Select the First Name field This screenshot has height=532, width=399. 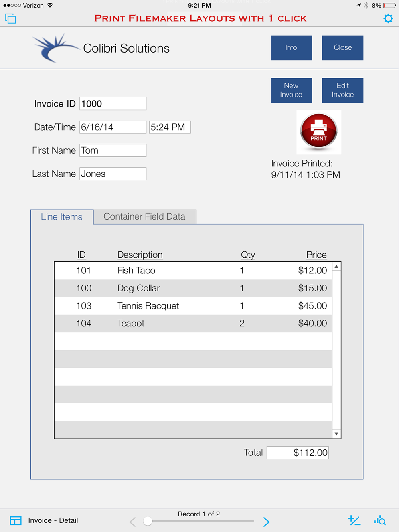(x=113, y=150)
